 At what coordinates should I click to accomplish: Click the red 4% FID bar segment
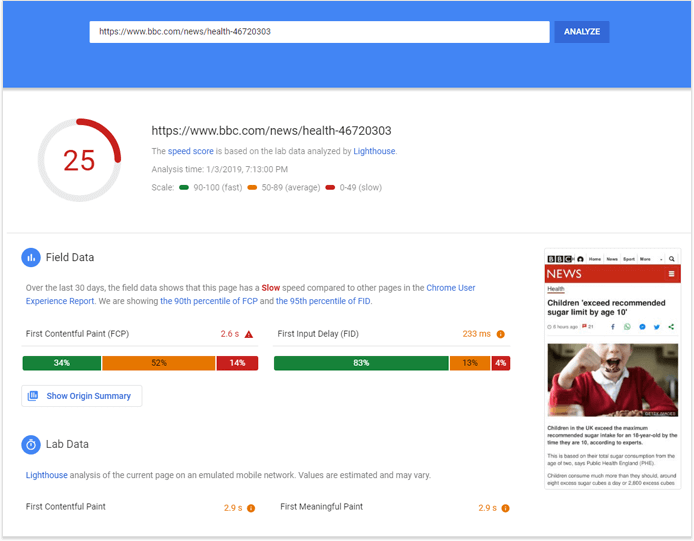coord(501,363)
